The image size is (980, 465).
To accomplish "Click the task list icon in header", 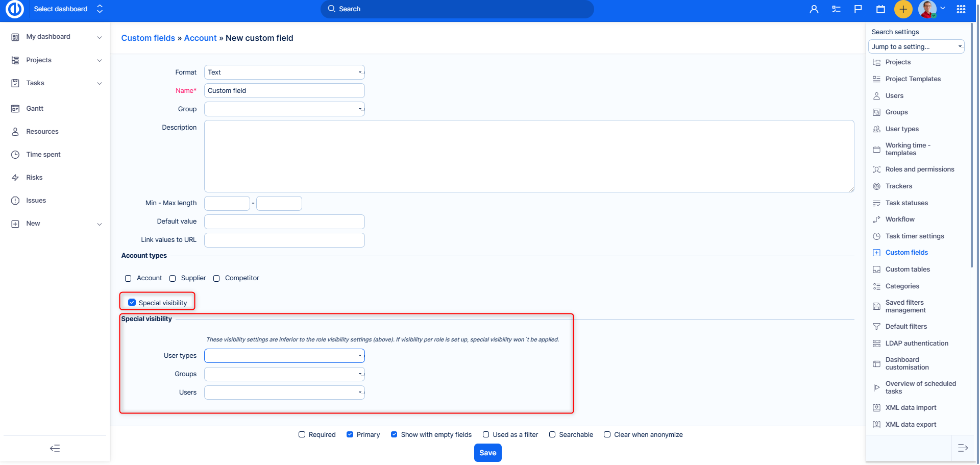I will [836, 9].
